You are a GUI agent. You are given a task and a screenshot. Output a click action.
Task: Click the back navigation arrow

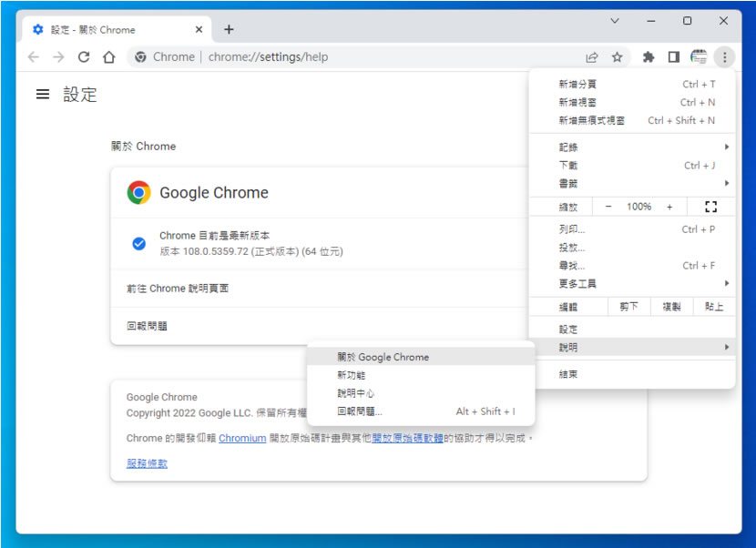[x=34, y=57]
